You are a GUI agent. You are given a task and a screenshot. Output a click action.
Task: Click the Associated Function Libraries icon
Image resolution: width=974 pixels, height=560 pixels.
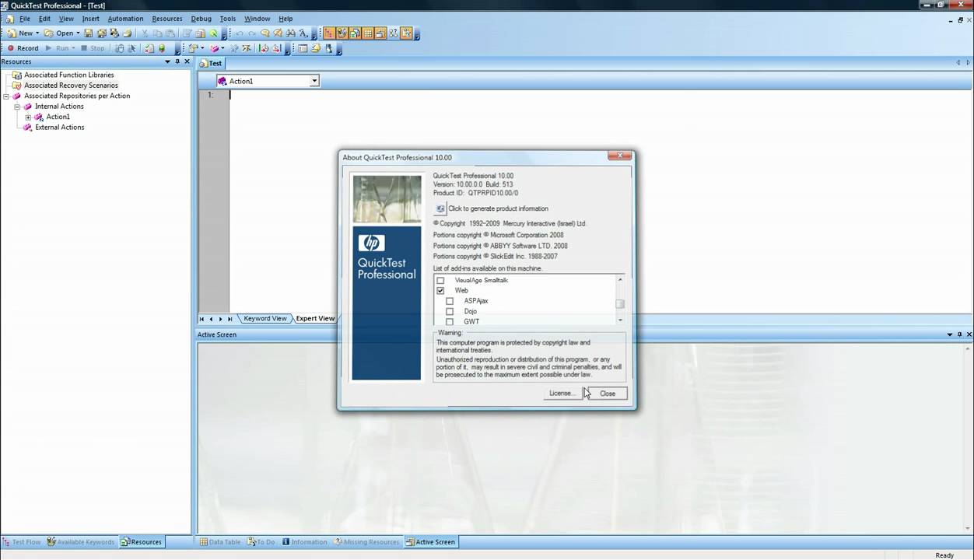[x=17, y=75]
